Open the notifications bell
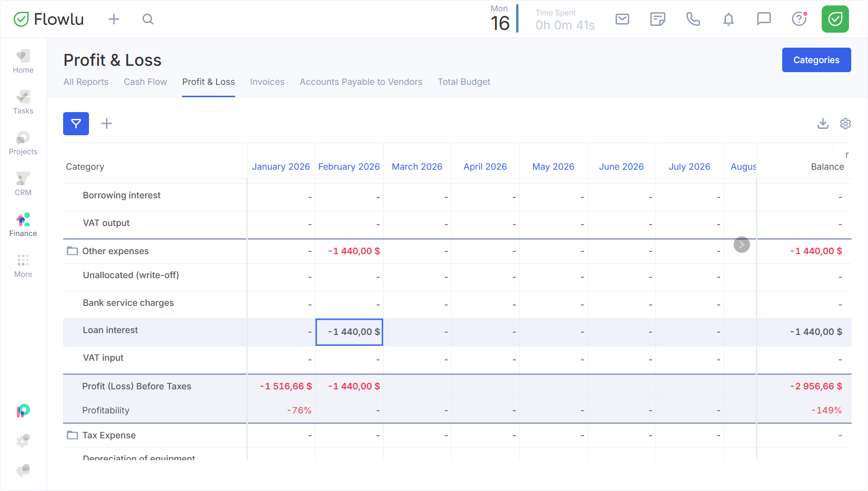 728,19
